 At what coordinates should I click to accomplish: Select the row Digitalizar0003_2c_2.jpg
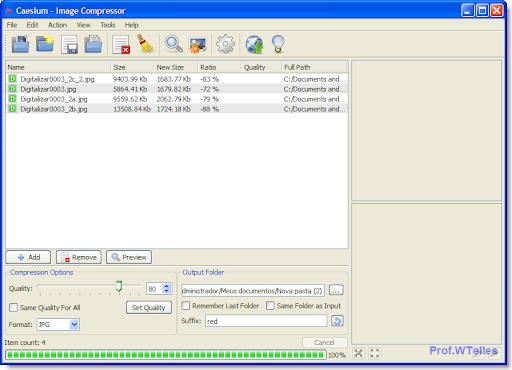(x=177, y=79)
